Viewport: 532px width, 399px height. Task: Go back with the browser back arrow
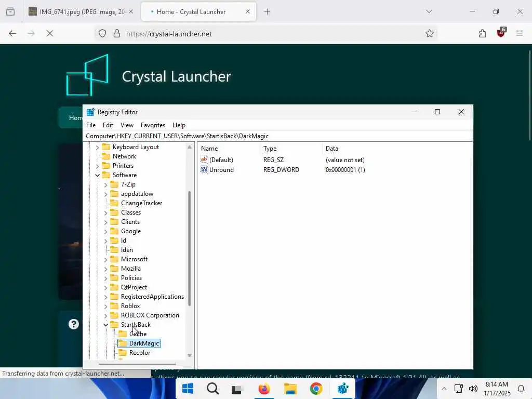pyautogui.click(x=12, y=33)
